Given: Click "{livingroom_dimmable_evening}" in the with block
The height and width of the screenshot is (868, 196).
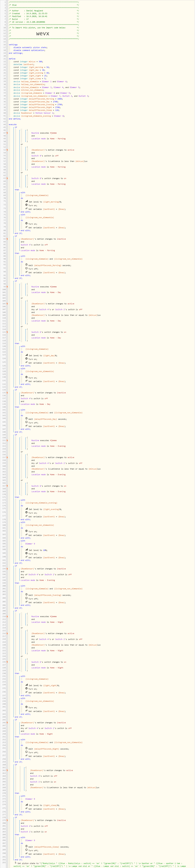Looking at the screenshot, I should (41, 503).
